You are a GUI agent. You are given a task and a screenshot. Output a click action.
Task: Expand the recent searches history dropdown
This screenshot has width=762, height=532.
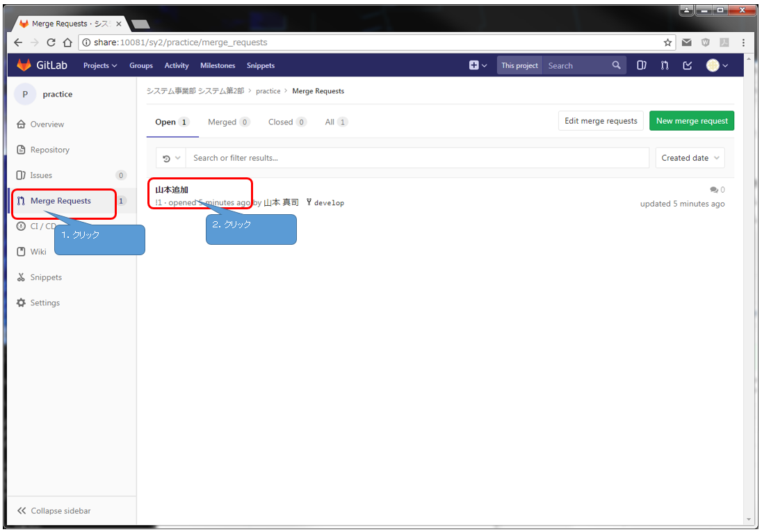tap(171, 158)
